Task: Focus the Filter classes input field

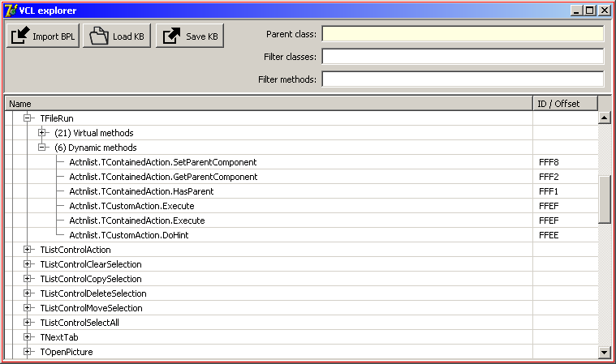Action: [463, 57]
